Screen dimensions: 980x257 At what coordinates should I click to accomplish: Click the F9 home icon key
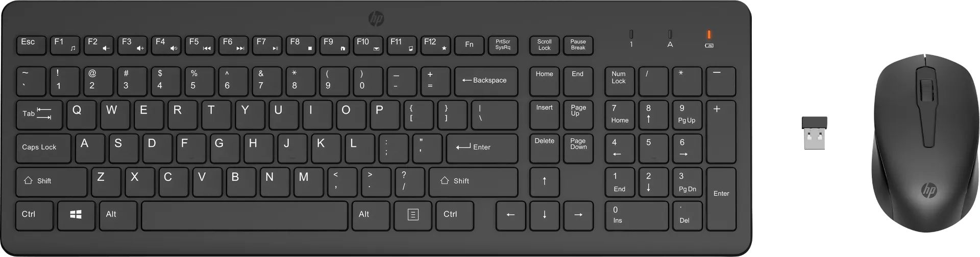pyautogui.click(x=334, y=45)
